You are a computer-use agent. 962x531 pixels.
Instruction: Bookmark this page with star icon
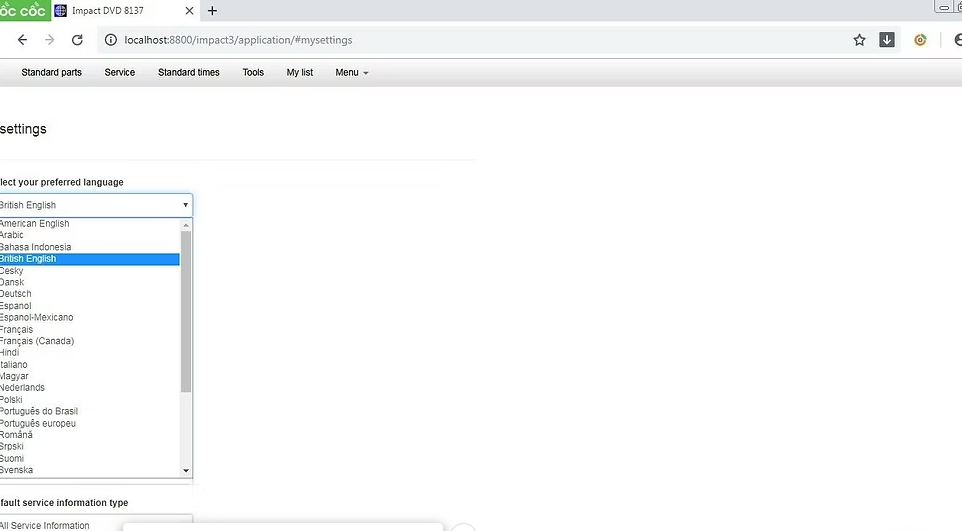[859, 40]
